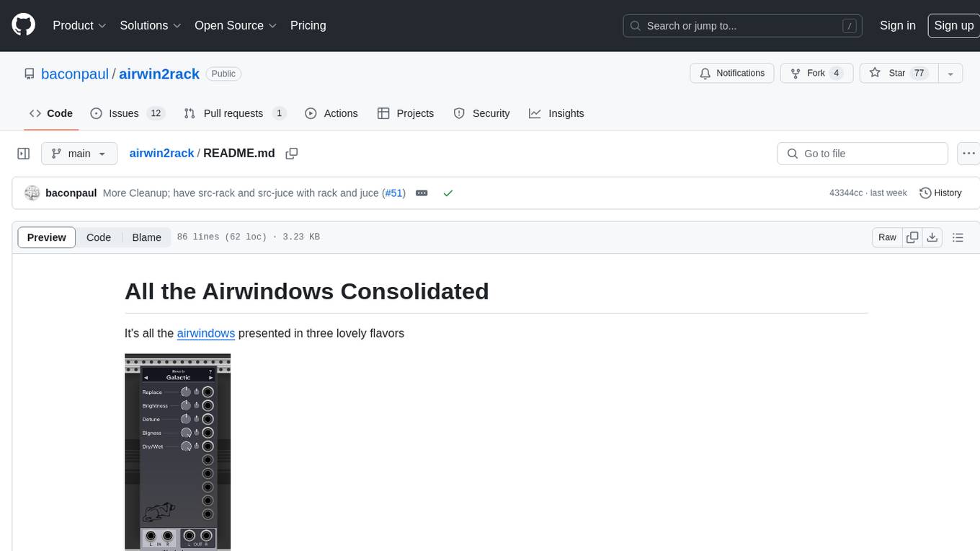Open the file History
Screen dimensions: 980x551
[940, 193]
